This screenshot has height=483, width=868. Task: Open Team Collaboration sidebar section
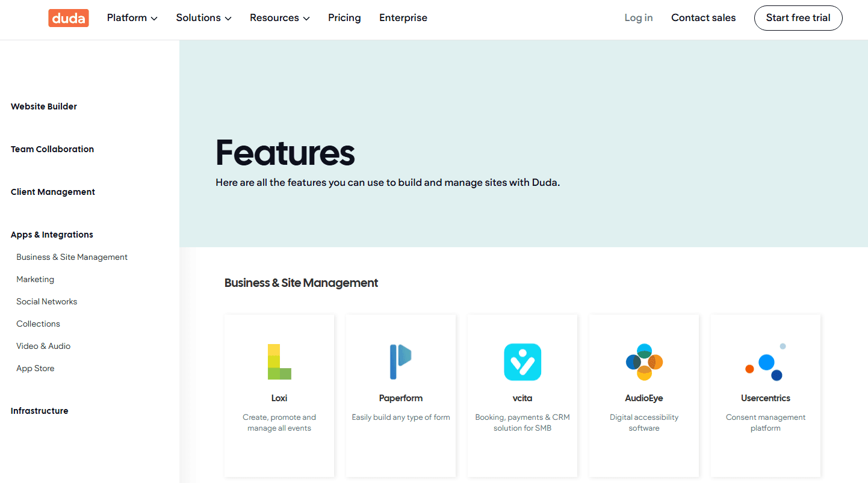pos(52,149)
